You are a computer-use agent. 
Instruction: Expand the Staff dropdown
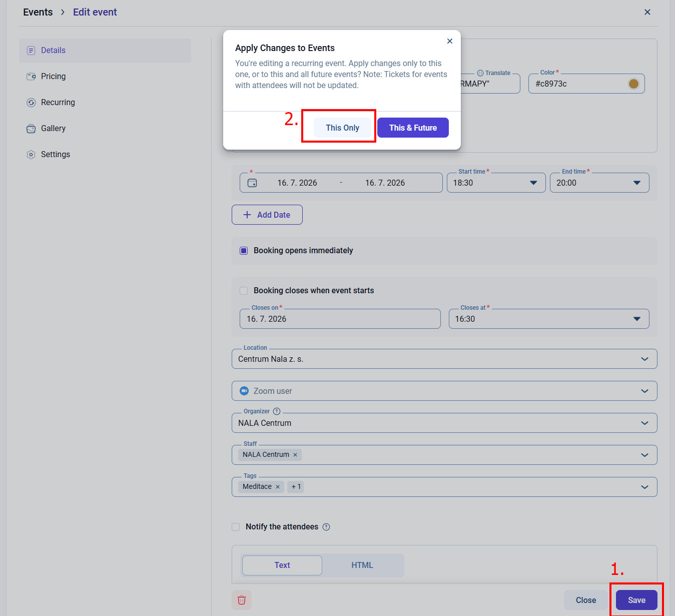point(645,455)
